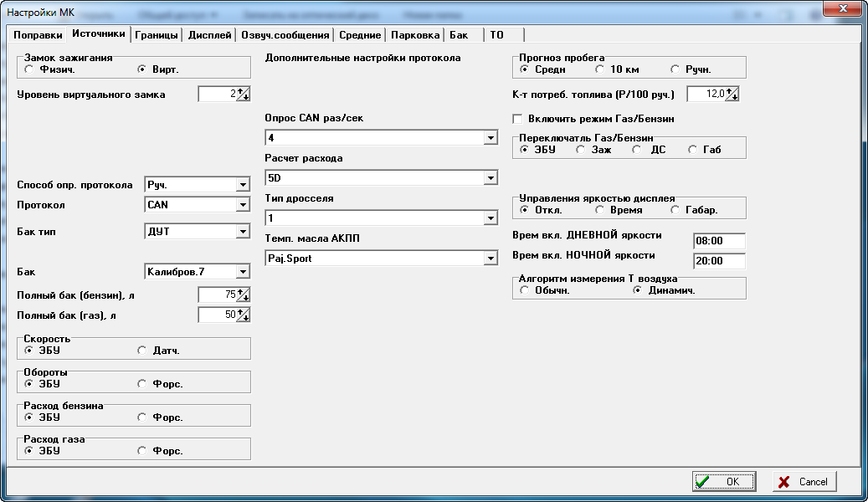Select Обычн. air temperature algorithm
868x502 pixels.
[525, 290]
